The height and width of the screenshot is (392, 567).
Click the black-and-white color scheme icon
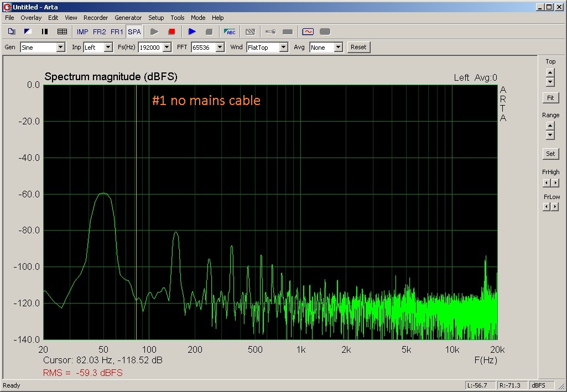pyautogui.click(x=28, y=32)
